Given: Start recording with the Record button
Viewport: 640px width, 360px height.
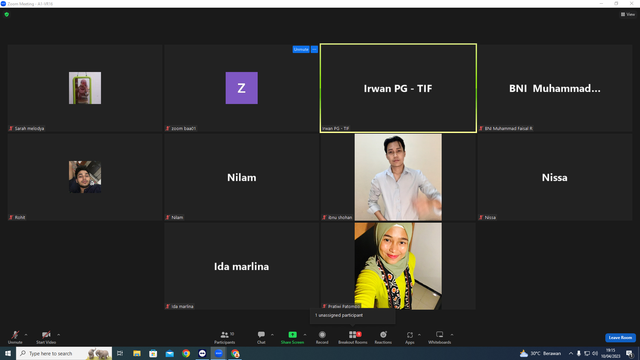Looking at the screenshot, I should point(322,337).
